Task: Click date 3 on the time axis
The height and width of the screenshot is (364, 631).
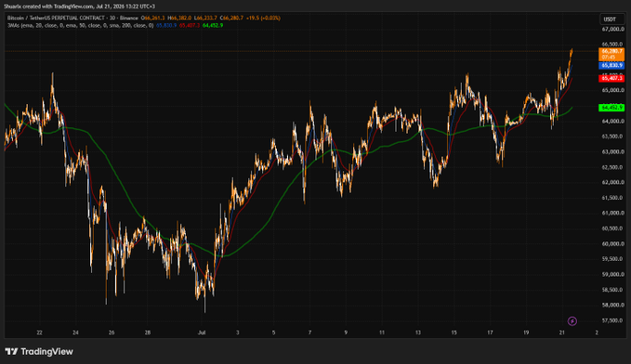Action: (237, 332)
